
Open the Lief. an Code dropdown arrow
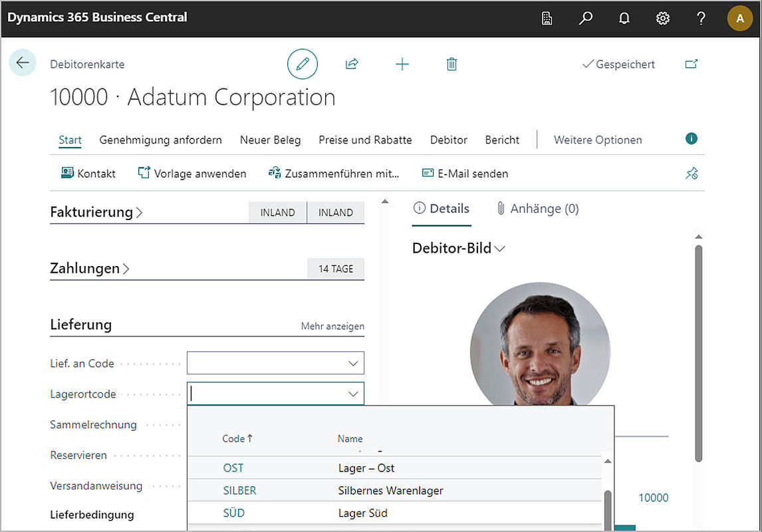coord(353,363)
